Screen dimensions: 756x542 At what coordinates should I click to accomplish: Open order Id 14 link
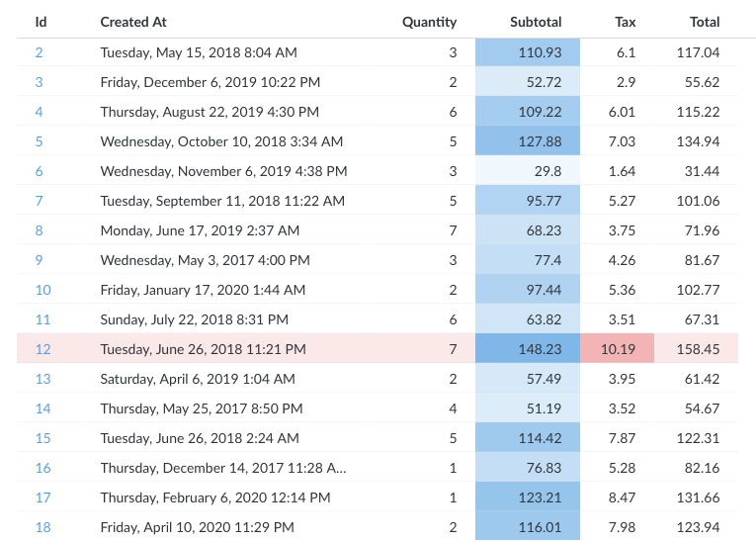point(42,408)
